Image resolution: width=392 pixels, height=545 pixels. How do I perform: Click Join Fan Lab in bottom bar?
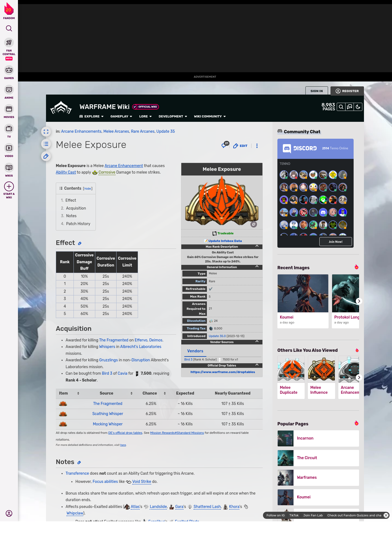313,515
